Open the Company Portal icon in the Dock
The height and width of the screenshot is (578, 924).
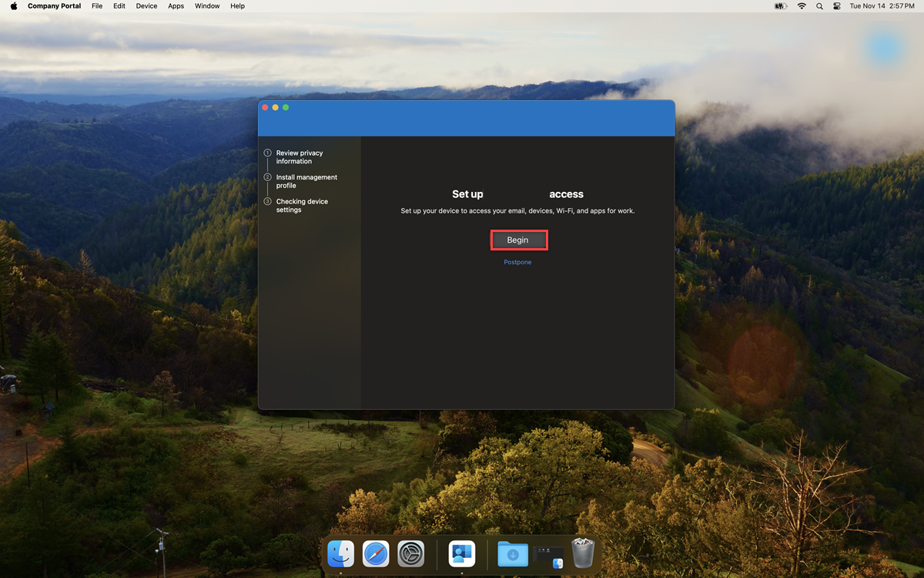[x=461, y=553]
